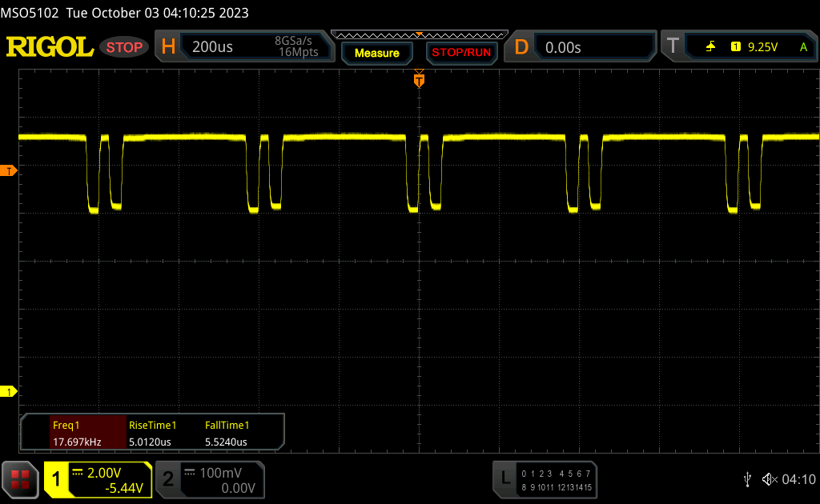Click channel 1 -5.44V offset value

124,488
